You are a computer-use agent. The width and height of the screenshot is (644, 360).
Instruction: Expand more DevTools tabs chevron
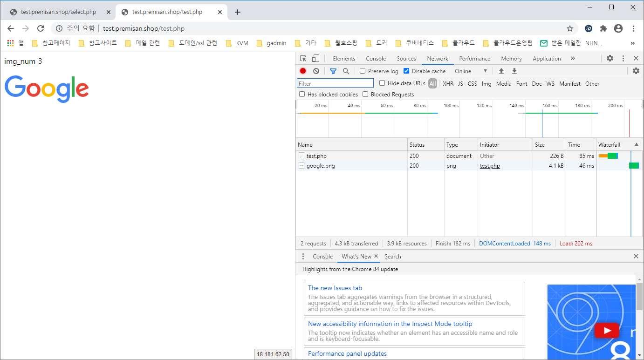573,58
